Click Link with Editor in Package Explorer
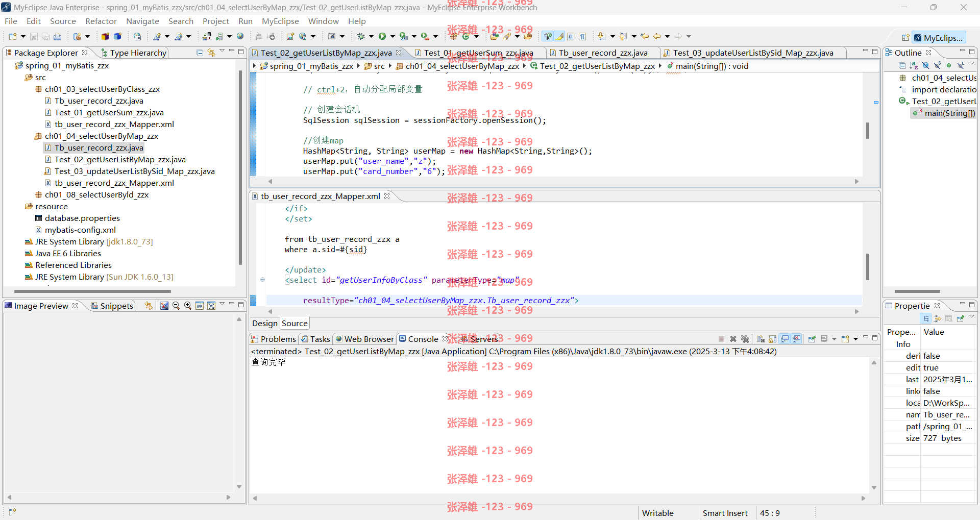Image resolution: width=980 pixels, height=520 pixels. click(211, 53)
